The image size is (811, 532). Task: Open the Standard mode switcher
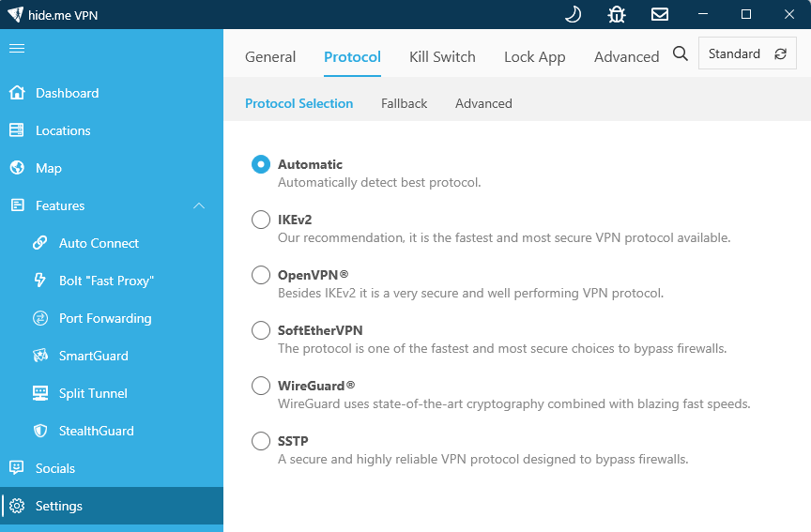coord(747,54)
